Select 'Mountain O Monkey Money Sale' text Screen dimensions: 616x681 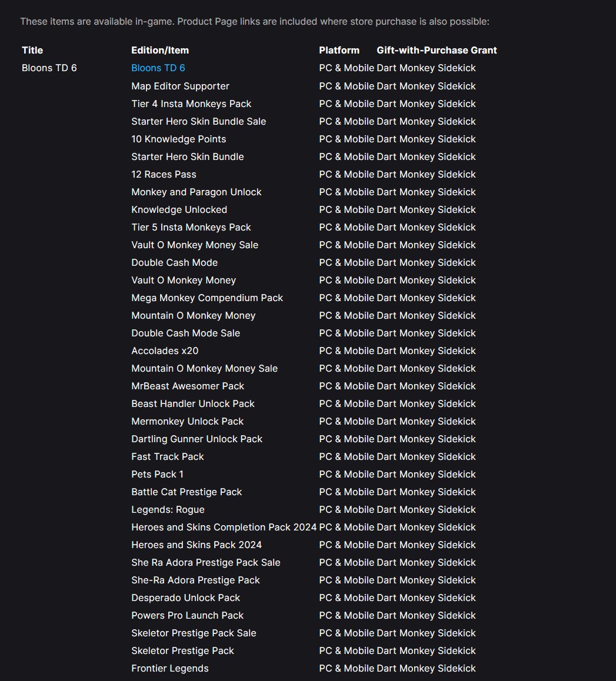pos(204,369)
